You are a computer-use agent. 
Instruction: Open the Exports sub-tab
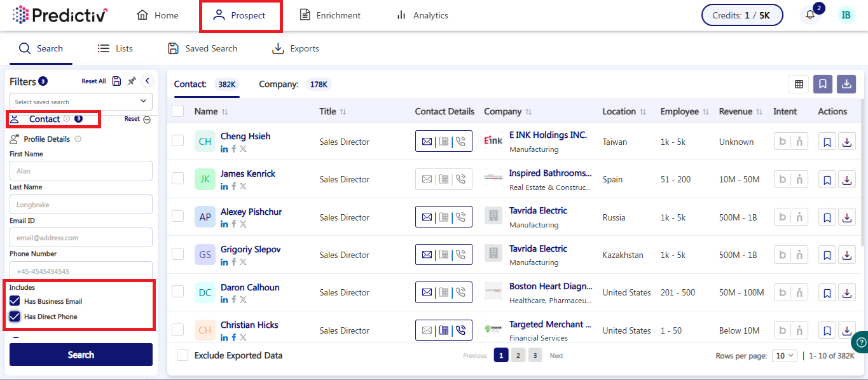296,48
